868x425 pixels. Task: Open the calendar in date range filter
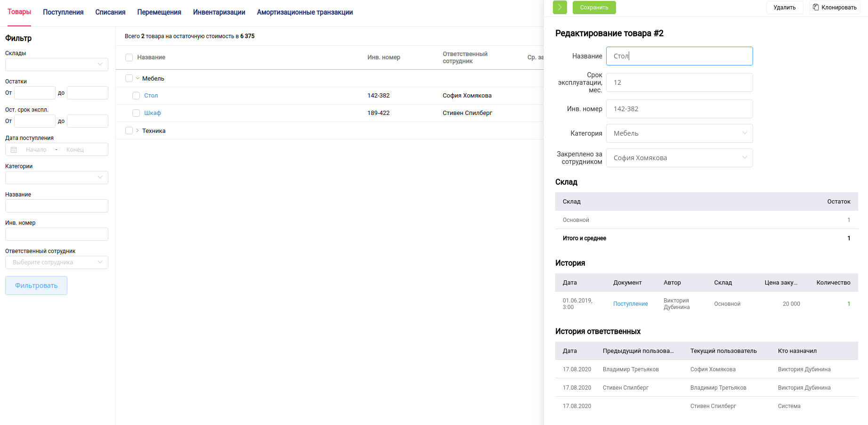(14, 150)
